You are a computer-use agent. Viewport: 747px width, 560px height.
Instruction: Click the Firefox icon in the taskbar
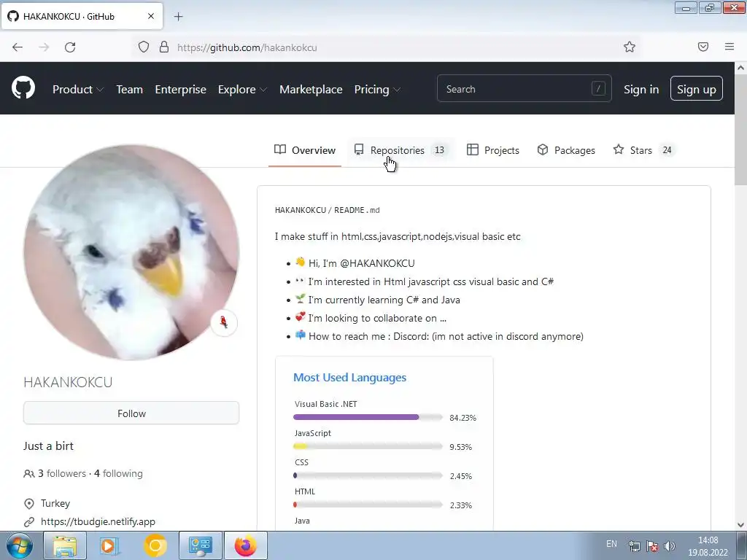pyautogui.click(x=245, y=545)
